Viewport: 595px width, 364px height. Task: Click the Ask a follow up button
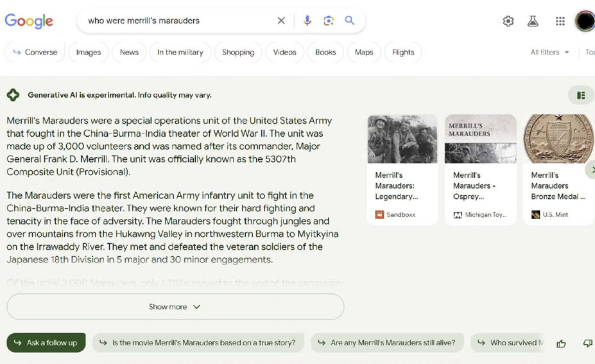click(x=46, y=343)
